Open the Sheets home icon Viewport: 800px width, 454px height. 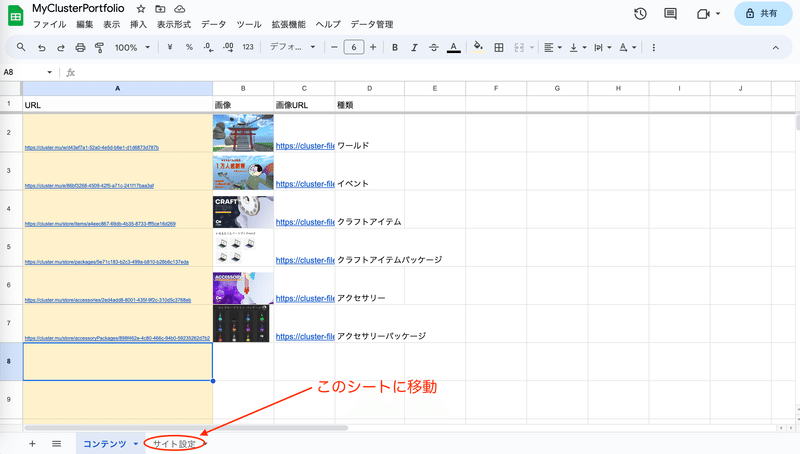point(16,15)
